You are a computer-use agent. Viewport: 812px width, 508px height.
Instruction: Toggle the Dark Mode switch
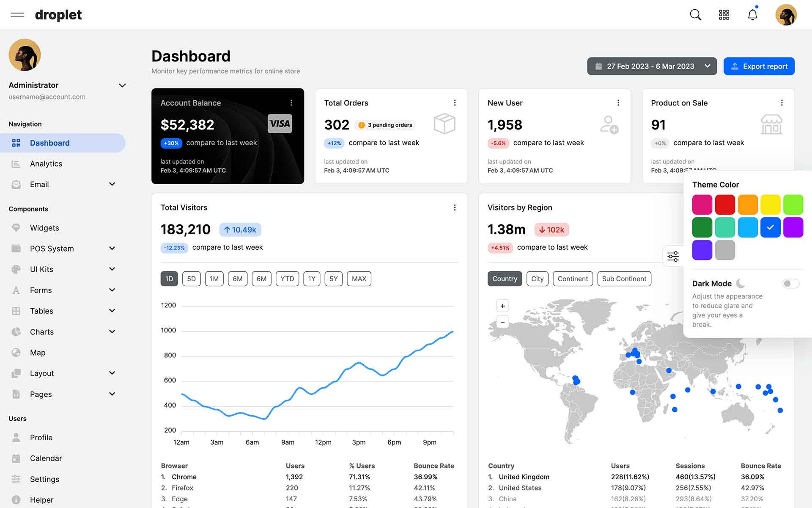pos(790,284)
